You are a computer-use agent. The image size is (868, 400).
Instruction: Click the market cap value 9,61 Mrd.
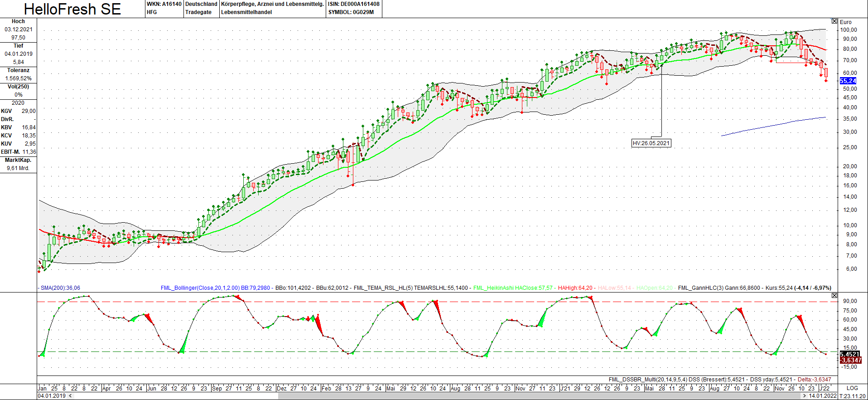pos(18,168)
